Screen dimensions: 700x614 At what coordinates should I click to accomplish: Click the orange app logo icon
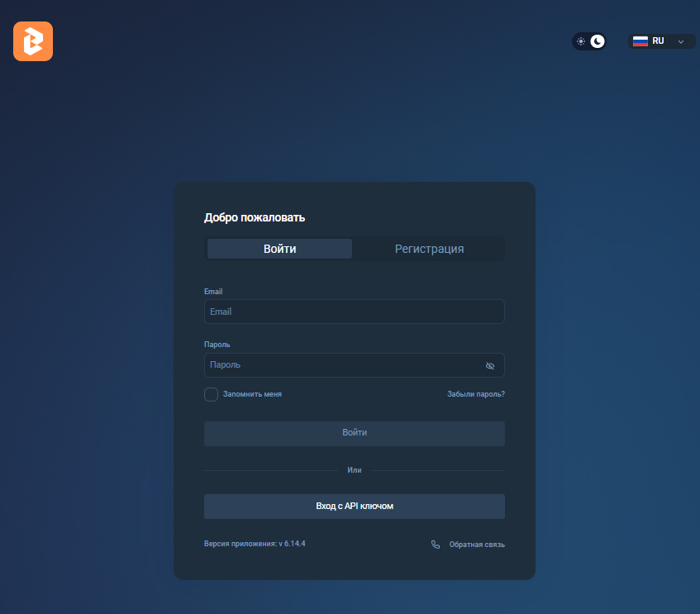tap(33, 41)
